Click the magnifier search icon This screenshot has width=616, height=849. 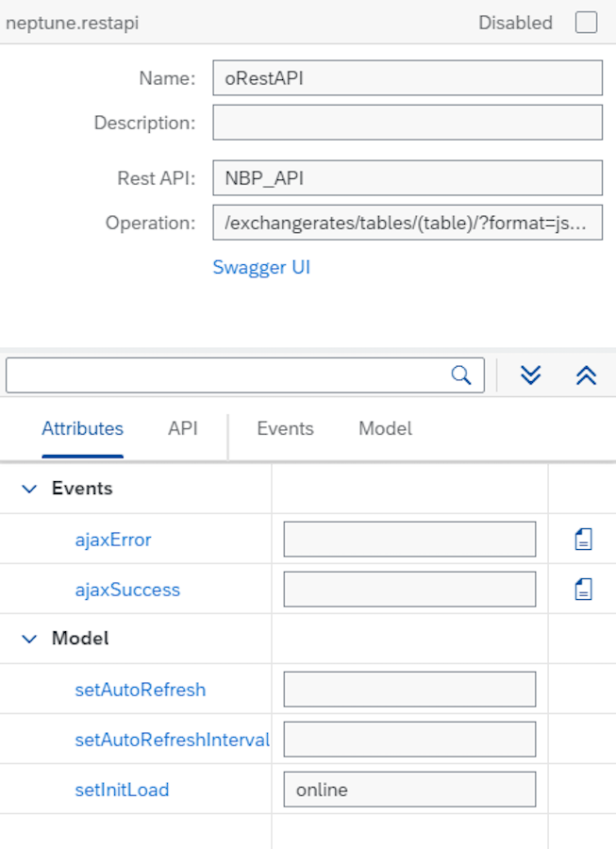461,375
